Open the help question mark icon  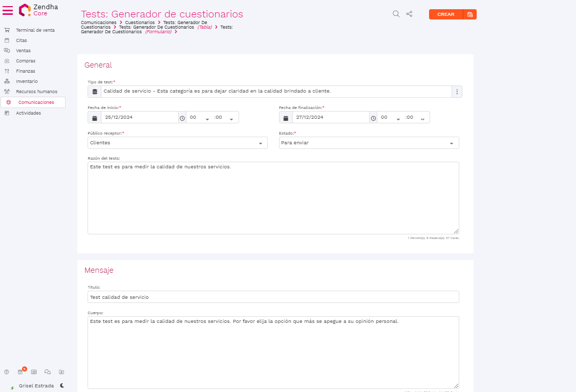point(7,372)
